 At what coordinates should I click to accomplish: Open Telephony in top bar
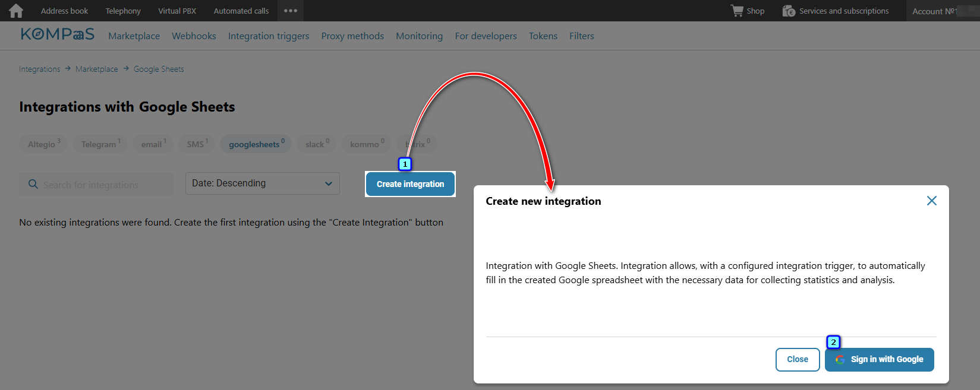point(123,11)
